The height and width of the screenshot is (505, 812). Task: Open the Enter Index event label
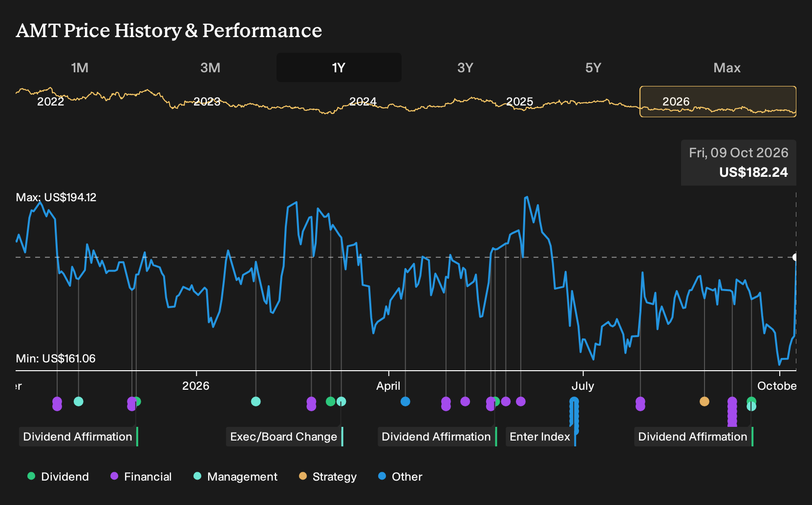(540, 437)
